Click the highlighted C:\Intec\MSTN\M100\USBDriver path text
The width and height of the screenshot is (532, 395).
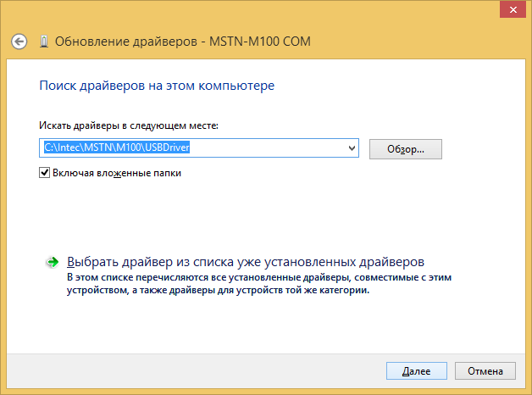point(117,147)
